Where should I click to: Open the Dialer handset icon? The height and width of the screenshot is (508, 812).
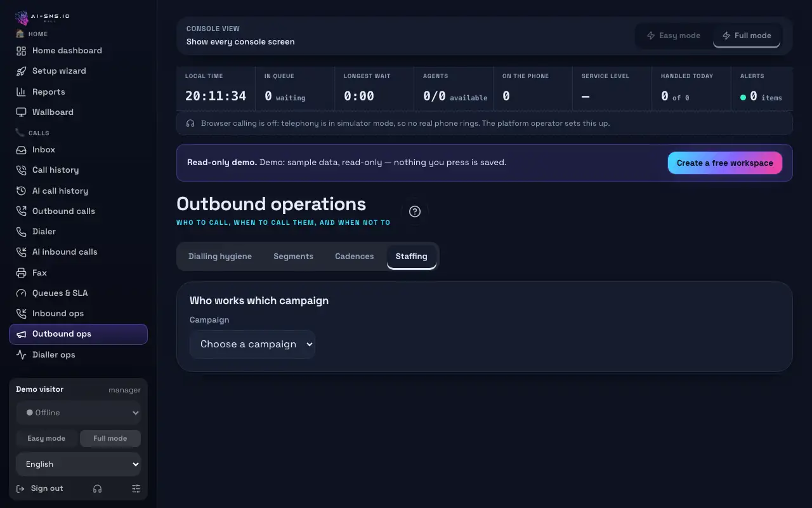21,232
